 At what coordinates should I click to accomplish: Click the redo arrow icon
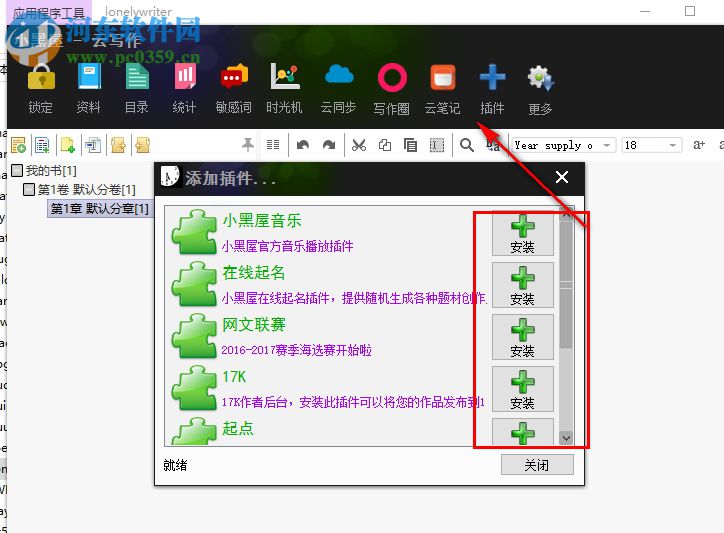click(329, 145)
